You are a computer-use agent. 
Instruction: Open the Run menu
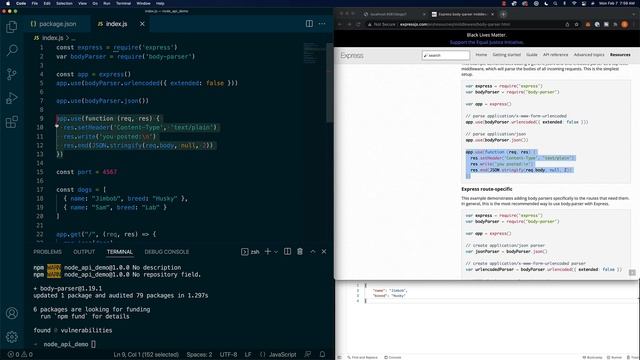pos(107,3)
